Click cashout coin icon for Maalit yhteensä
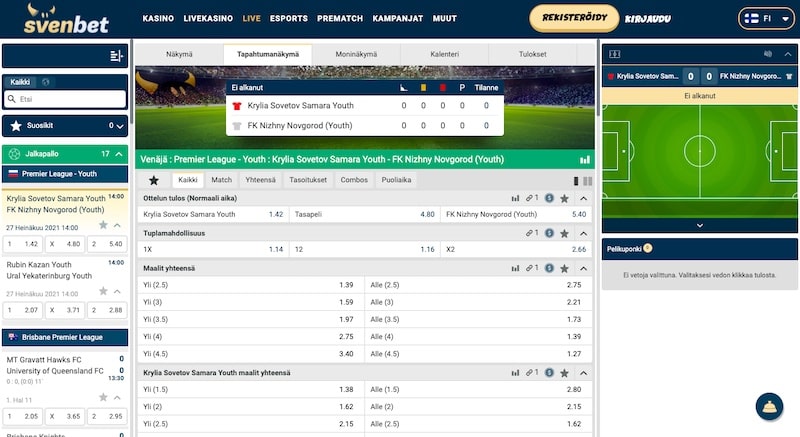Viewport: 800px width, 437px height. 549,268
